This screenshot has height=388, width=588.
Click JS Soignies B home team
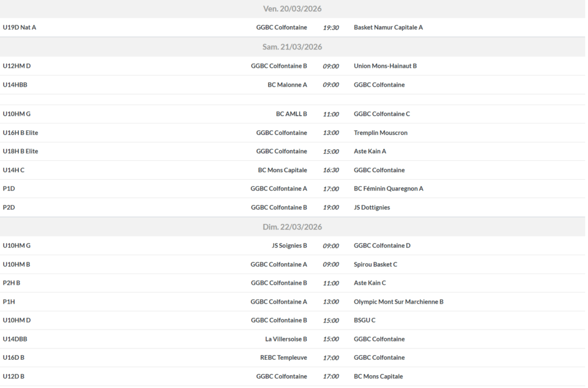pos(289,246)
